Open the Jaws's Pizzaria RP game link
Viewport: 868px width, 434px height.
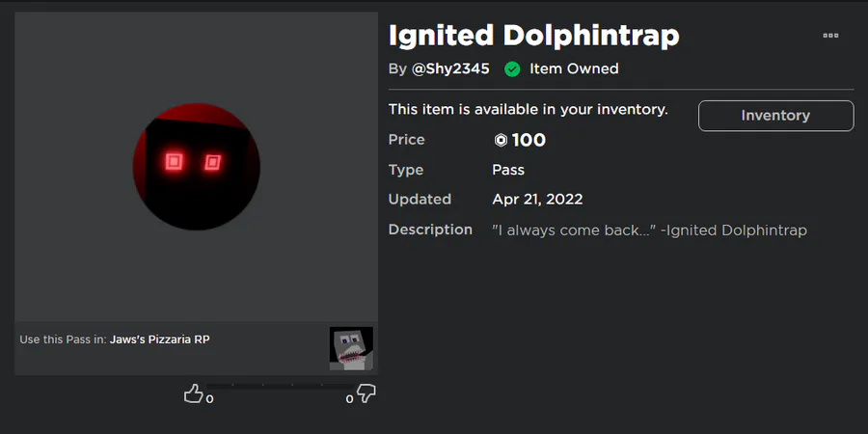click(x=160, y=339)
